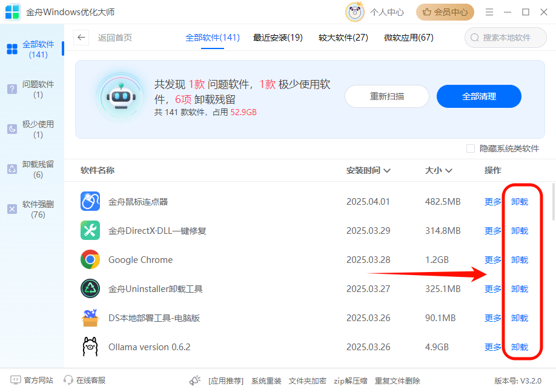The image size is (556, 392).
Task: Select the 卸载残留 recycle icon
Action: (x=12, y=169)
